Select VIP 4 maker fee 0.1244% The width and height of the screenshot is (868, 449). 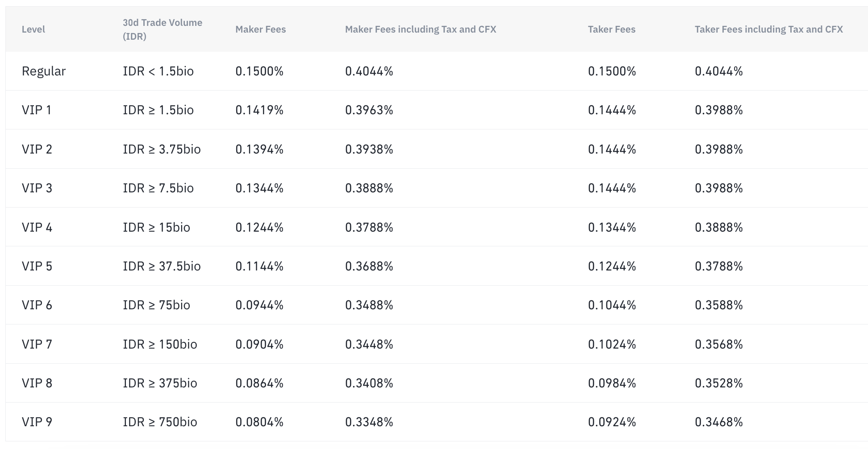pyautogui.click(x=259, y=228)
